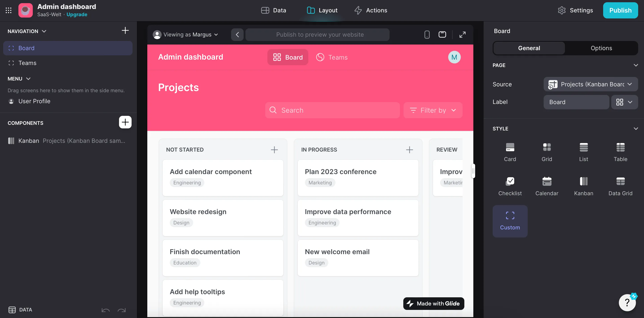Choose the Checklist style

pos(510,186)
